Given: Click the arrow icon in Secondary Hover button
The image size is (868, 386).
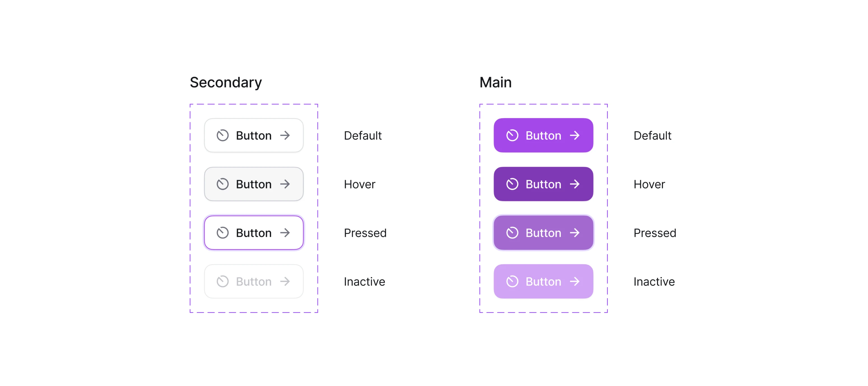Looking at the screenshot, I should (x=285, y=184).
